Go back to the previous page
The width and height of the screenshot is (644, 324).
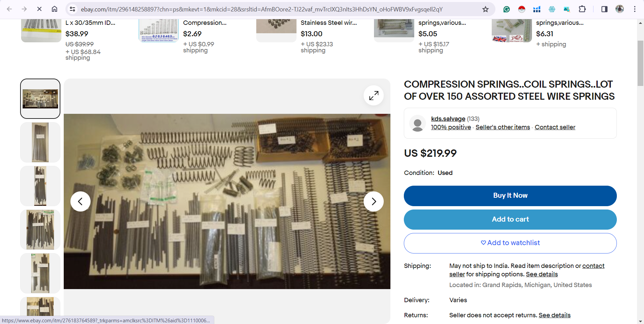(9, 9)
